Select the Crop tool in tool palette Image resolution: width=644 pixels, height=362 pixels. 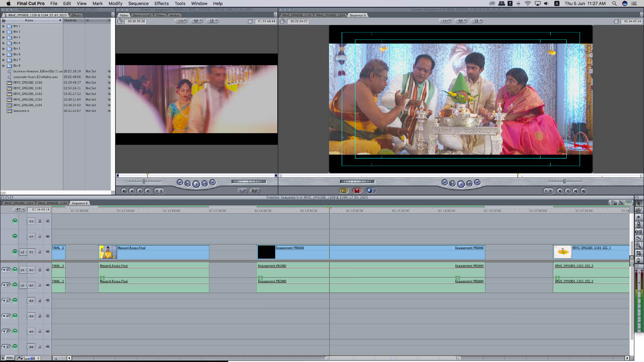tap(639, 253)
